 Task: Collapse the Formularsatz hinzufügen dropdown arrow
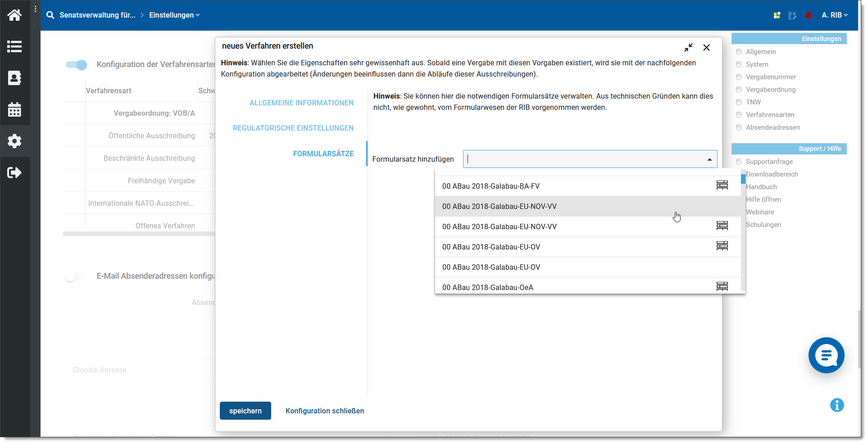pyautogui.click(x=709, y=159)
